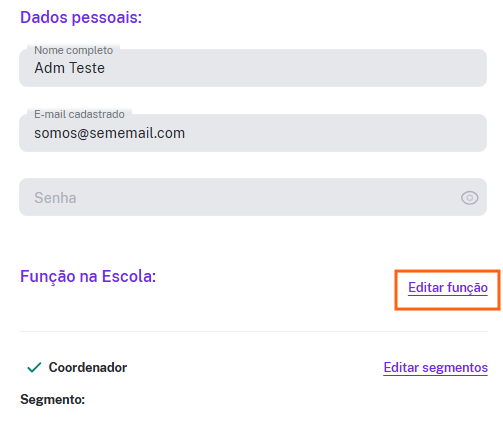Click the word Teste in name field

click(x=87, y=68)
